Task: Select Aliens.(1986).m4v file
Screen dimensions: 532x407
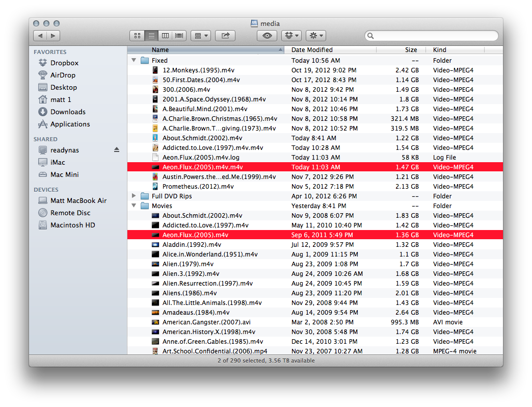Action: (x=315, y=293)
